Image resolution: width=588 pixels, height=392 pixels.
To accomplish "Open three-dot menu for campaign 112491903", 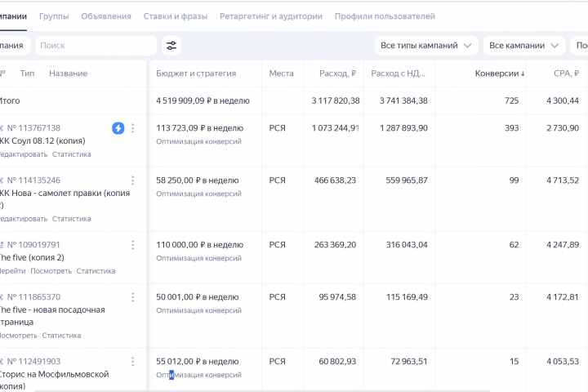I will tap(133, 362).
